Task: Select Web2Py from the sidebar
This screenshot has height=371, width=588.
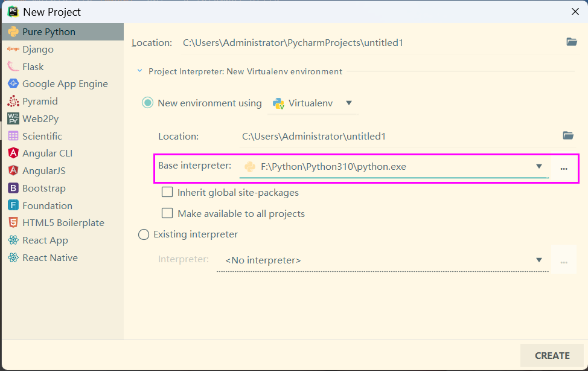Action: click(x=13, y=118)
